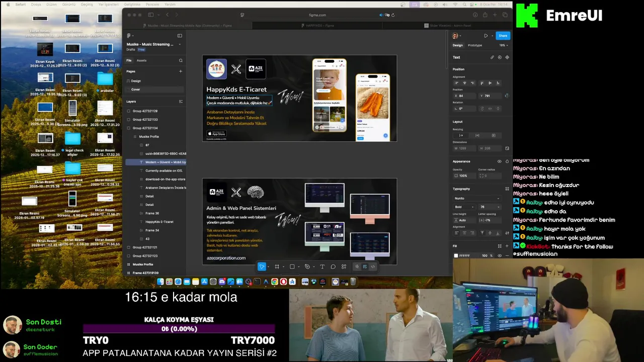Open Typography styles four-dot icon
Image resolution: width=644 pixels, height=362 pixels.
click(x=507, y=189)
